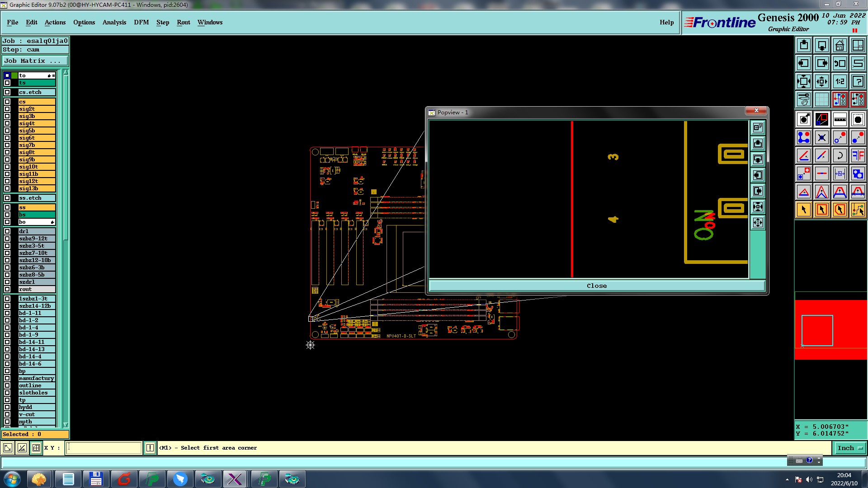Toggle visibility box for layer outline
Image resolution: width=868 pixels, height=488 pixels.
[7, 385]
